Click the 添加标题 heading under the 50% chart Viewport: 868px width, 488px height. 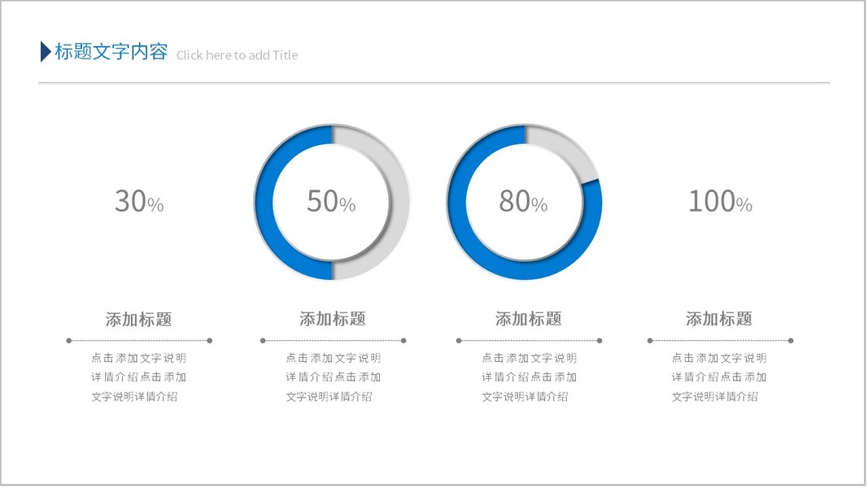pyautogui.click(x=332, y=320)
